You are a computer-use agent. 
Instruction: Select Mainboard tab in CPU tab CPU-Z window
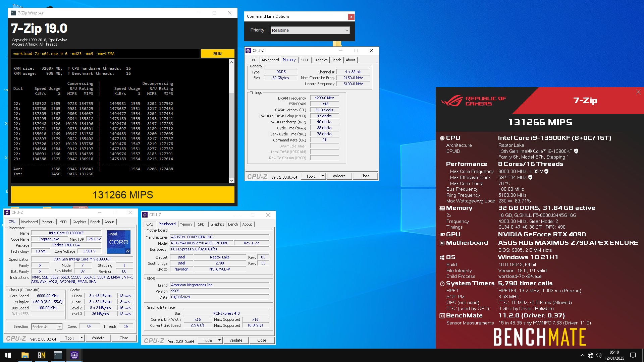29,222
